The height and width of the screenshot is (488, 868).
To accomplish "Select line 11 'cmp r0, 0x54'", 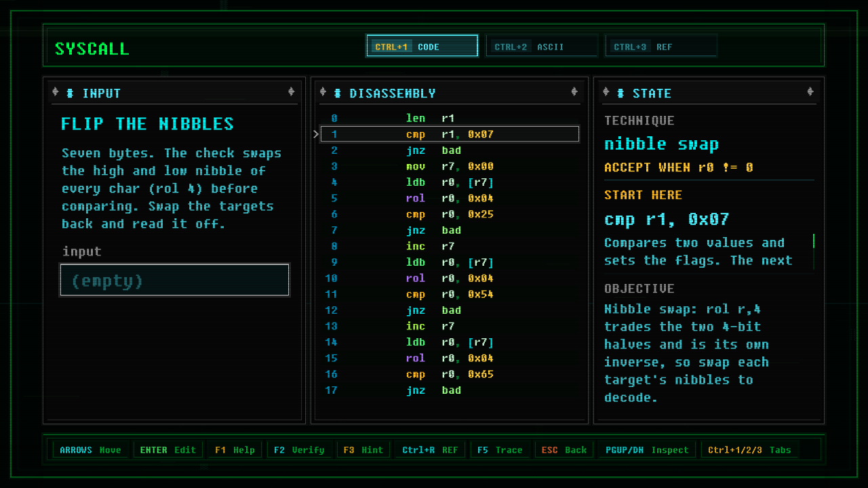I will [450, 294].
